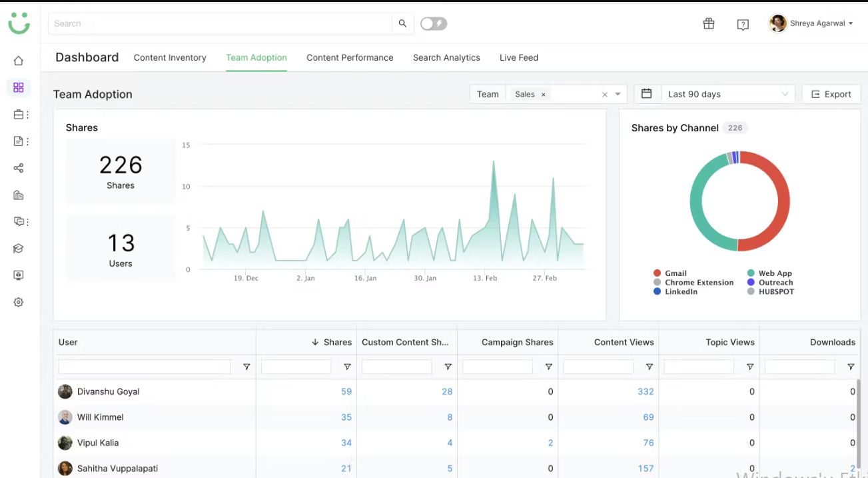
Task: Switch to Content Performance tab
Action: (350, 57)
